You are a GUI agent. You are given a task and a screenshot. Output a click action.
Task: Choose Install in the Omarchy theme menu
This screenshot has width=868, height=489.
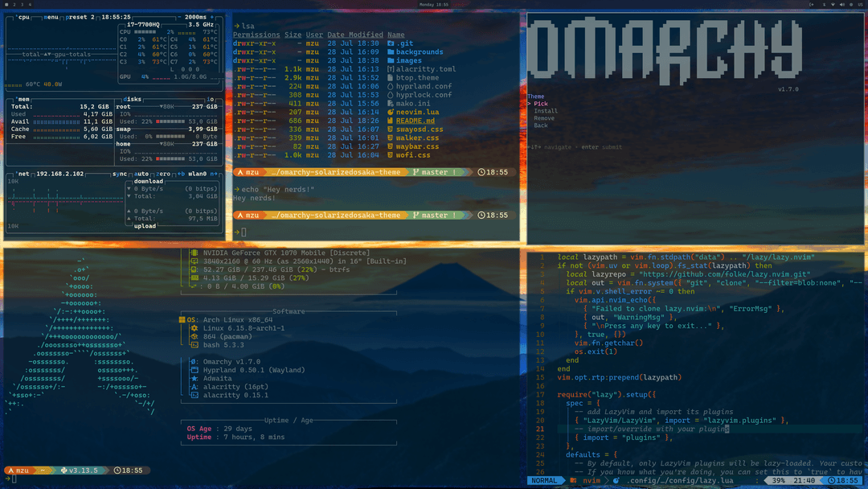click(546, 111)
